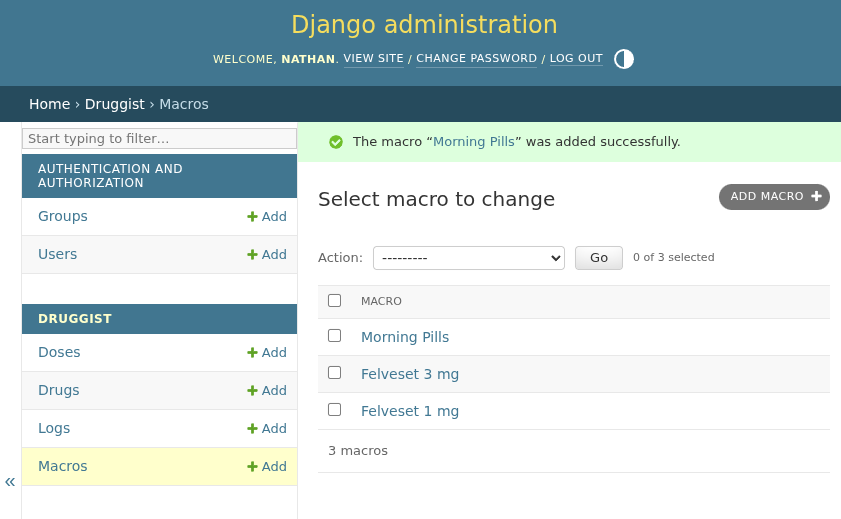Go to Druggist in the breadcrumb
Viewport: 841px width, 519px height.
pyautogui.click(x=114, y=104)
